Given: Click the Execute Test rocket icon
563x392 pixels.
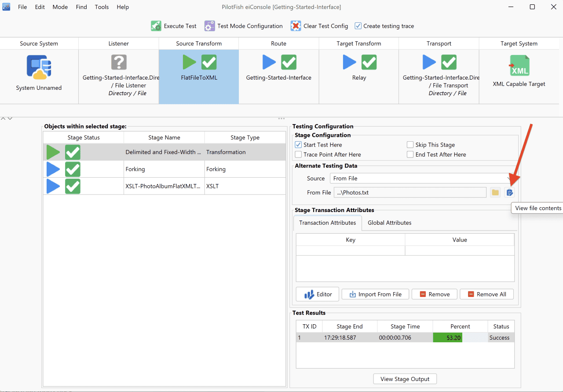Looking at the screenshot, I should (156, 26).
